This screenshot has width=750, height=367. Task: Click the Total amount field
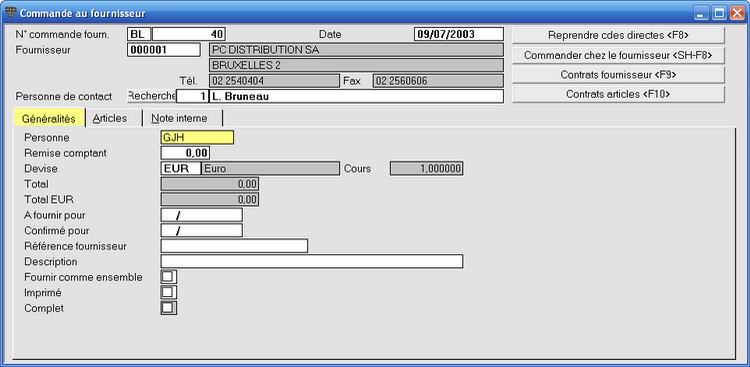click(210, 184)
